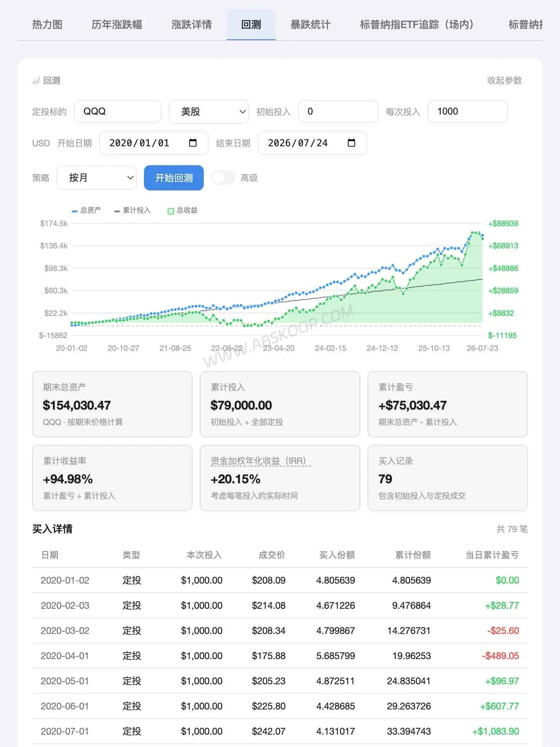Click the 初始投入 amount field
The image size is (560, 747).
338,111
